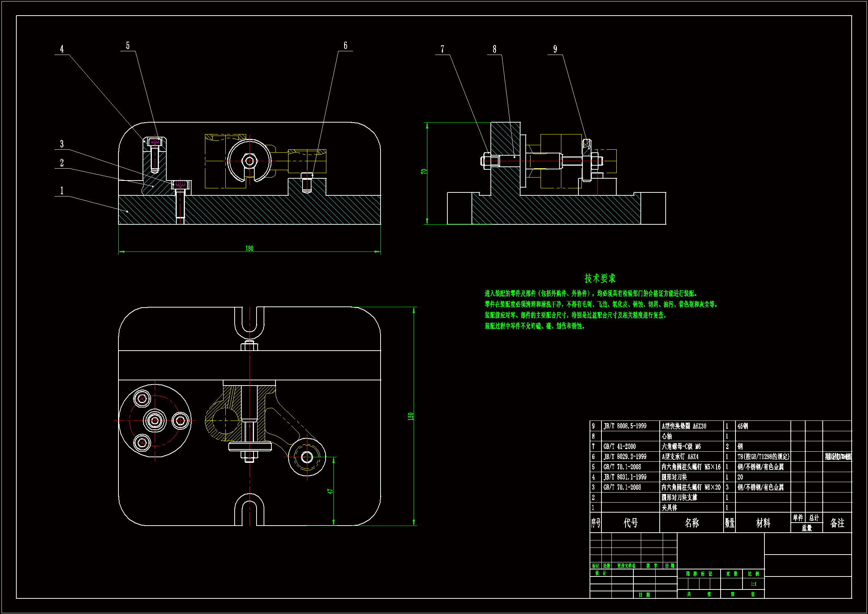This screenshot has height=614, width=868.
Task: Select balloon number 7 in side view
Action: (x=442, y=49)
